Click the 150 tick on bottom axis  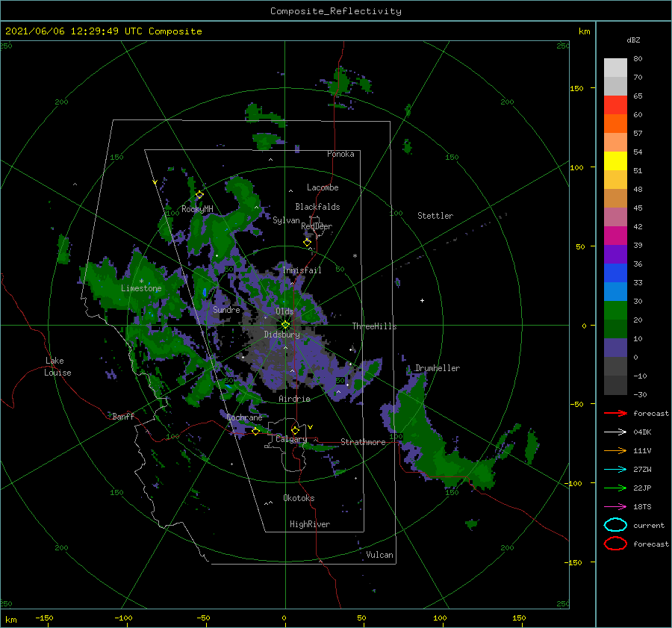[x=519, y=618]
